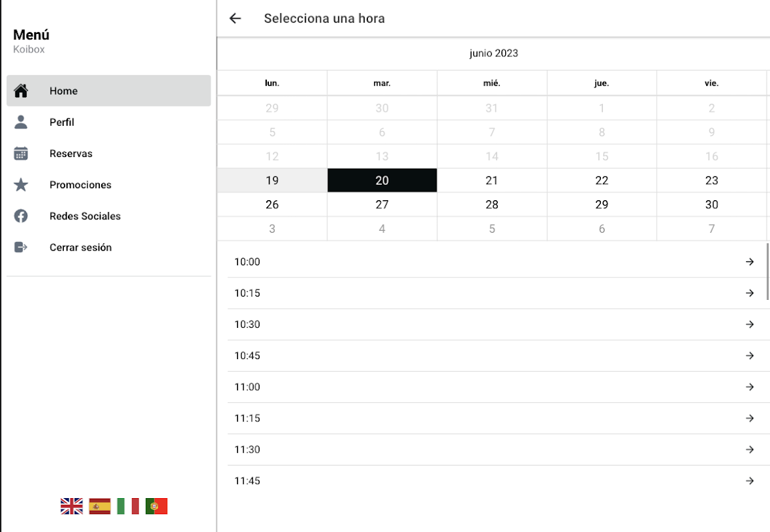770x532 pixels.
Task: Click the logout icon beside Cerrar sesión
Action: (21, 247)
